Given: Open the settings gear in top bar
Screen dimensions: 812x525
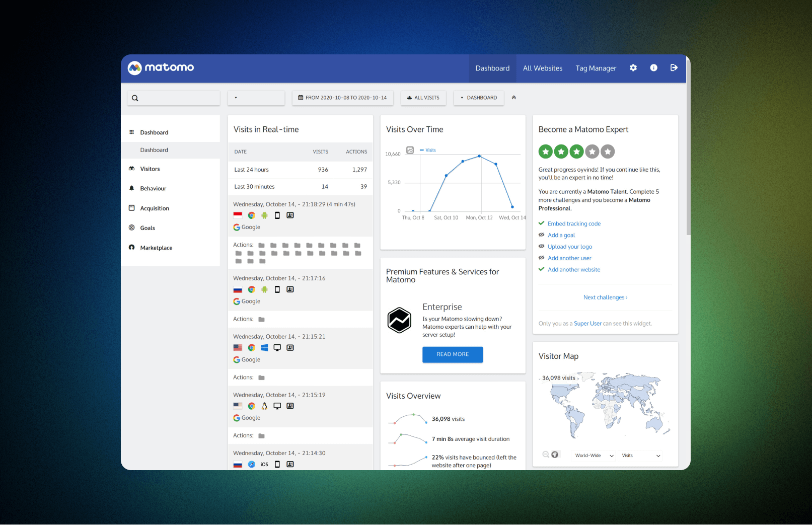Looking at the screenshot, I should [633, 68].
